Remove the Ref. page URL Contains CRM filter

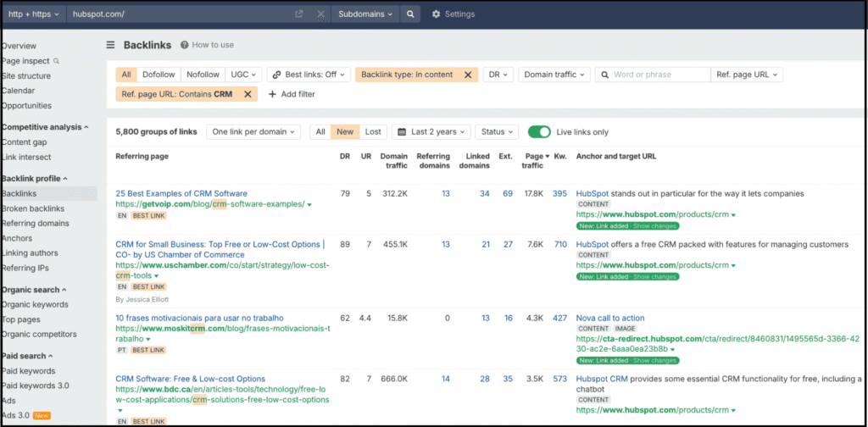(248, 94)
